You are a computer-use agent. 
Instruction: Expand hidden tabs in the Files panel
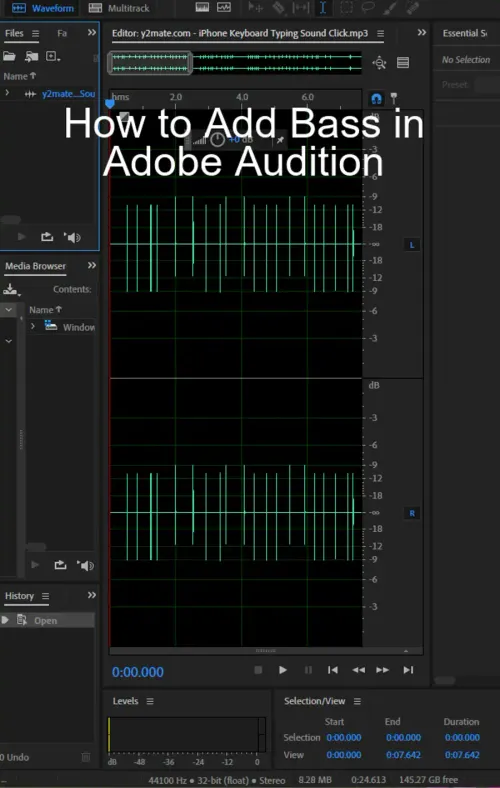[91, 33]
